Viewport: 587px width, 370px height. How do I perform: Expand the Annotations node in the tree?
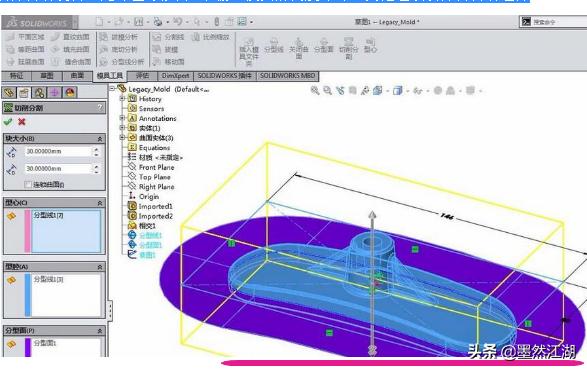point(122,118)
